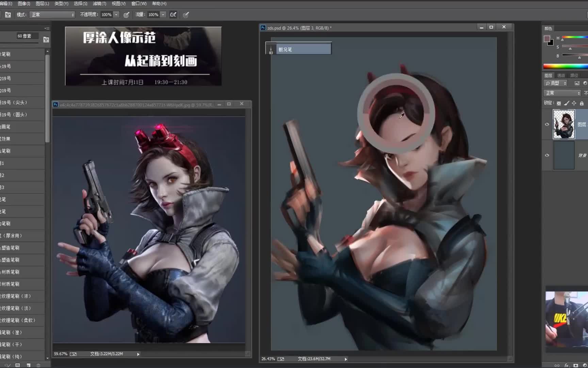Screen dimensions: 588x368
Task: Select the （厚涂用） brush preset
Action: 22,236
